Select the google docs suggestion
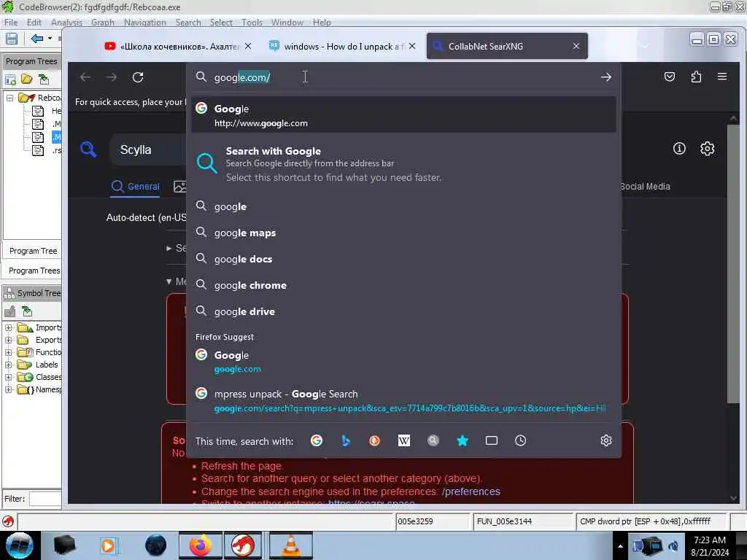This screenshot has height=560, width=747. click(403, 259)
